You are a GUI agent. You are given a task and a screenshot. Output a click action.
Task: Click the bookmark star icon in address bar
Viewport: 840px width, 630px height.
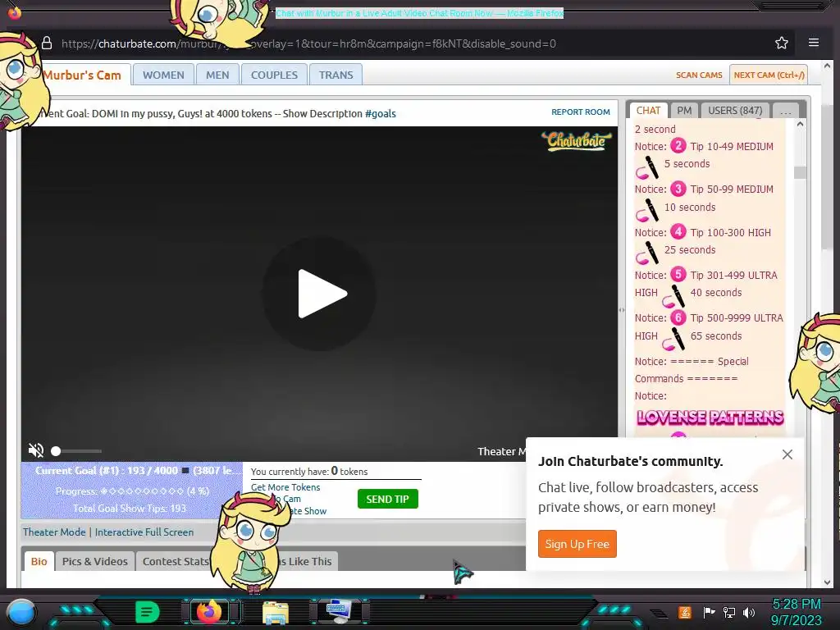782,43
